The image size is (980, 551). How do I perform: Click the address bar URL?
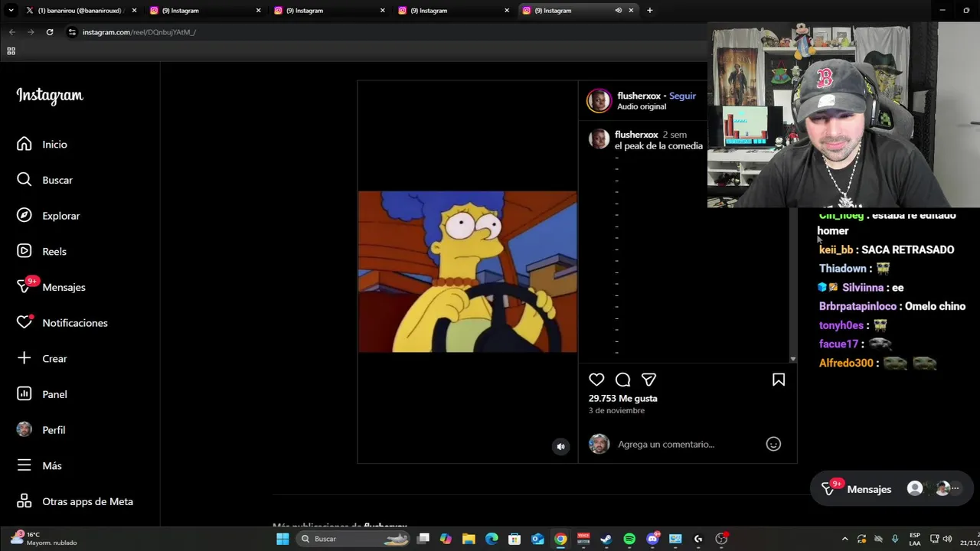pos(139,32)
